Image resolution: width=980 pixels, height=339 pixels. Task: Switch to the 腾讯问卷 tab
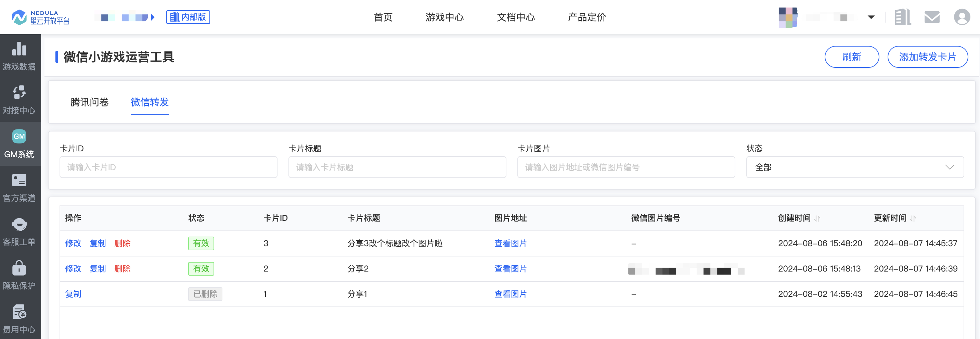[x=89, y=102]
